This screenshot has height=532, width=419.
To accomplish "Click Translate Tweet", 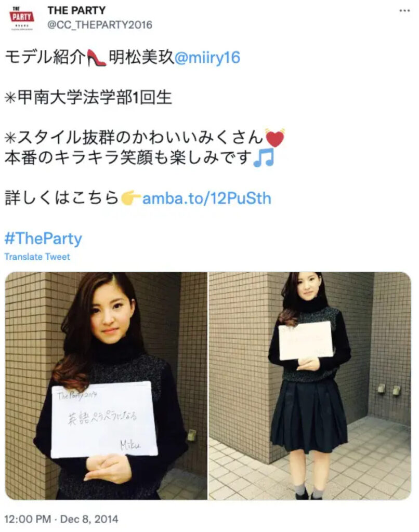I will pyautogui.click(x=37, y=257).
